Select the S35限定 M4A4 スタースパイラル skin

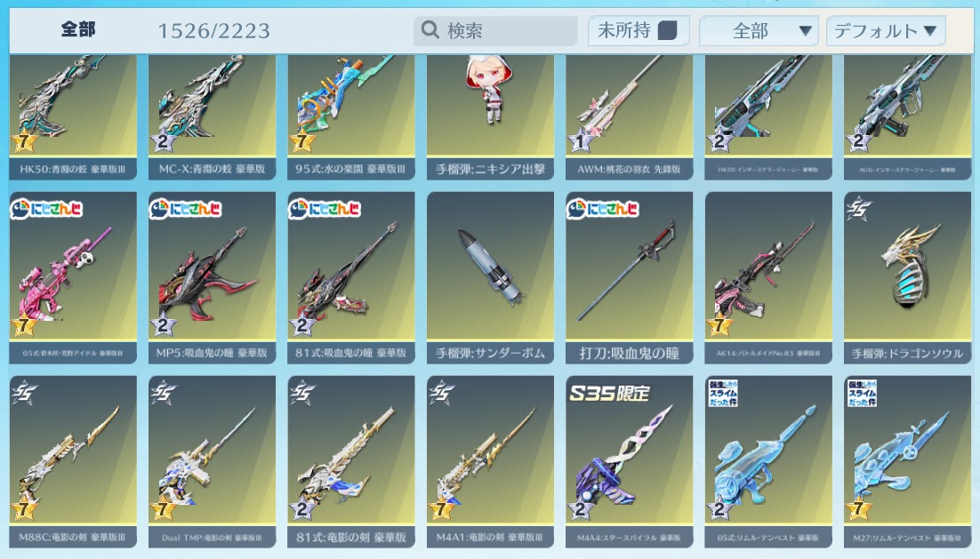(629, 461)
